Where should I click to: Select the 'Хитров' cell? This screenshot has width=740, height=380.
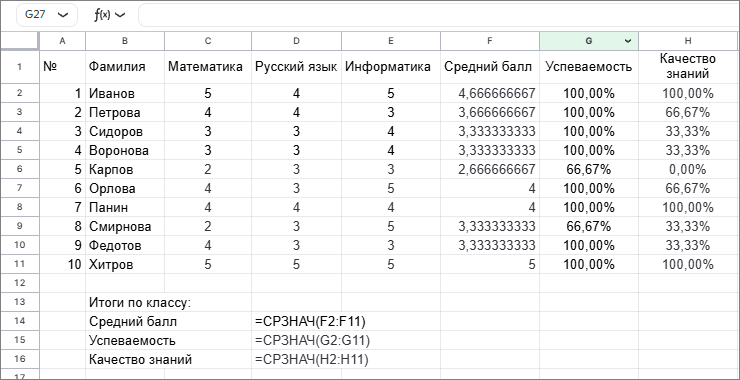(125, 264)
